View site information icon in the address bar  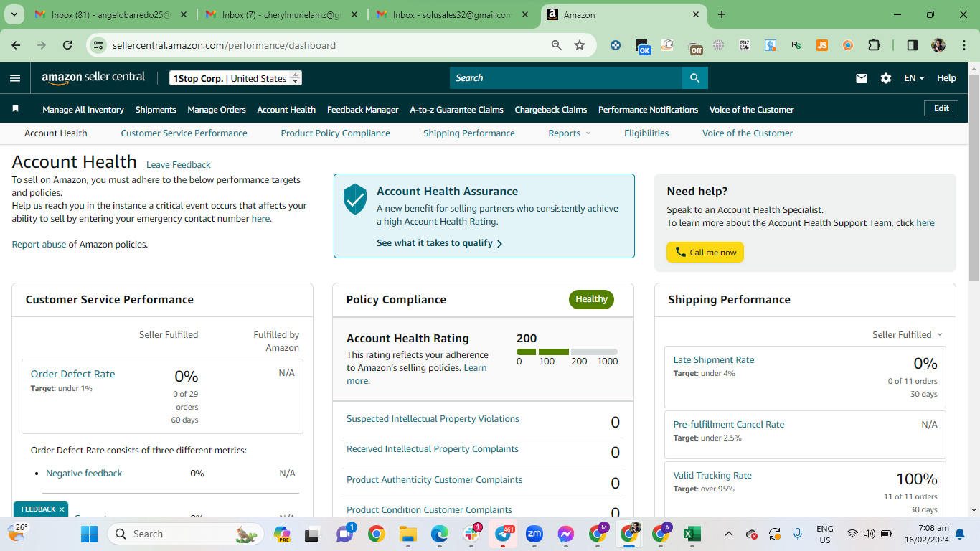pyautogui.click(x=98, y=45)
